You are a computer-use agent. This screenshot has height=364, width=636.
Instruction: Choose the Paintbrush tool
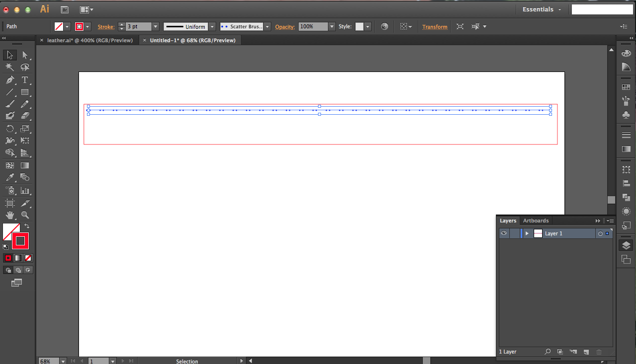10,104
